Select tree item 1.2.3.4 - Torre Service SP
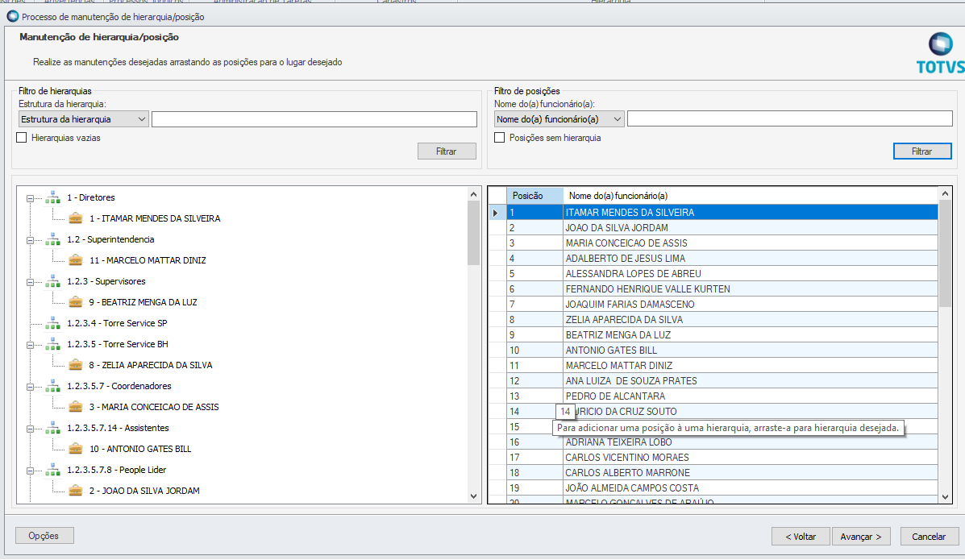Viewport: 965px width, 560px height. click(117, 323)
